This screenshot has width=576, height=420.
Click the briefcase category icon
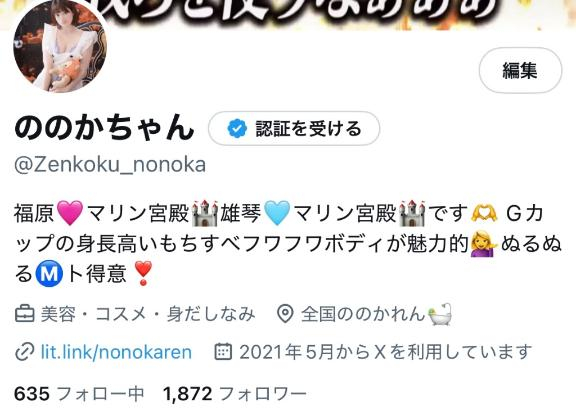click(25, 314)
